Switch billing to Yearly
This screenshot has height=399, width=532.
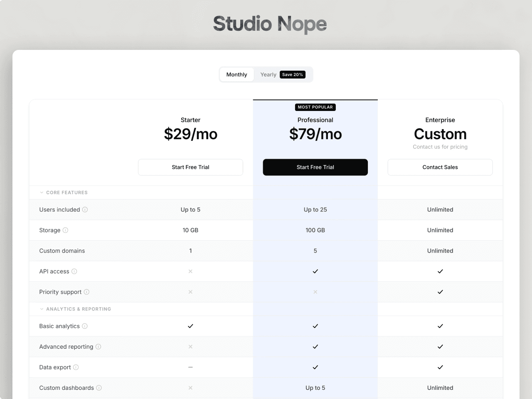coord(268,74)
